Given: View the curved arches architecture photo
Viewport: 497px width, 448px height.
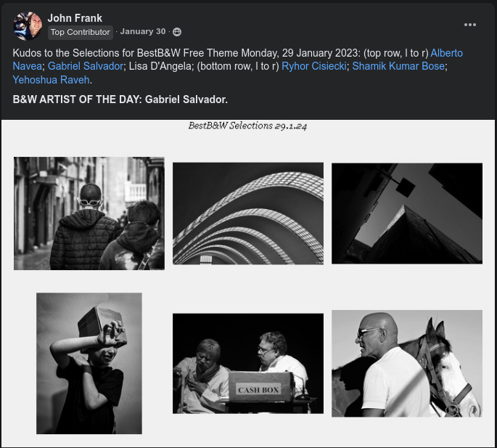Looking at the screenshot, I should click(x=248, y=213).
